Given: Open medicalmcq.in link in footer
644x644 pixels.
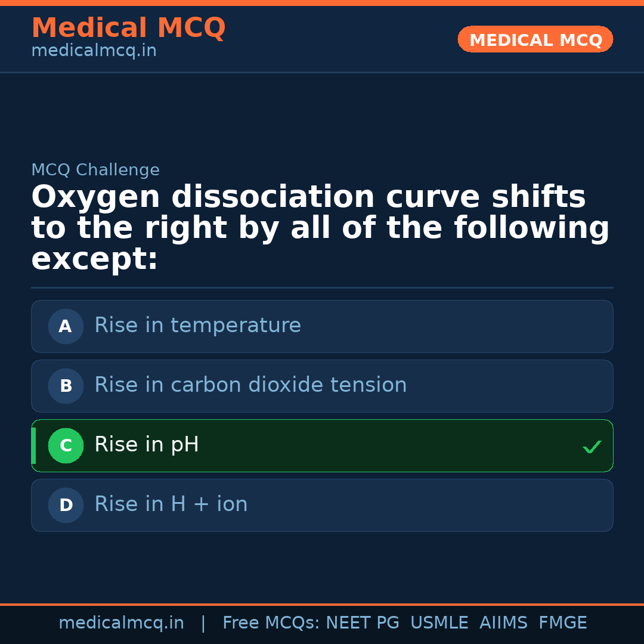Looking at the screenshot, I should (x=121, y=623).
